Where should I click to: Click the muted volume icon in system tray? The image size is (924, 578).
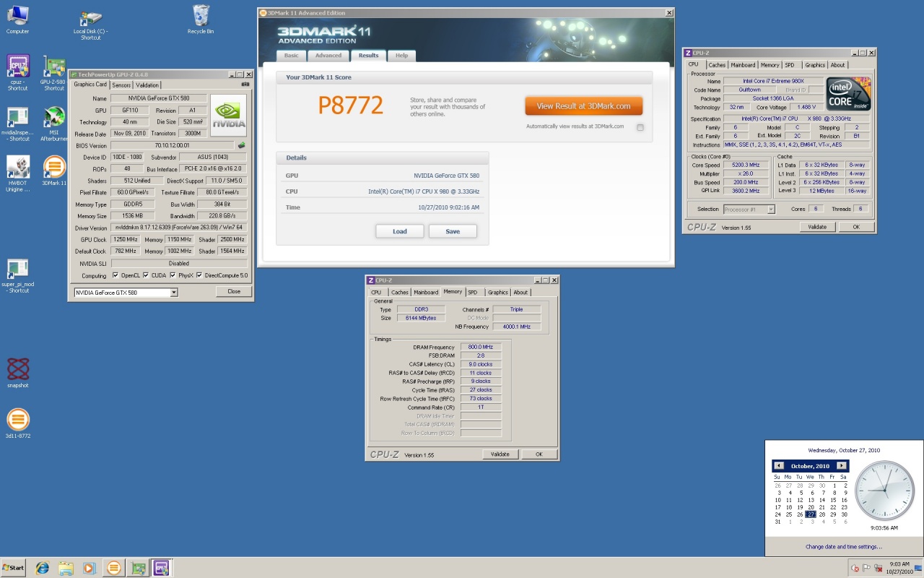[855, 568]
